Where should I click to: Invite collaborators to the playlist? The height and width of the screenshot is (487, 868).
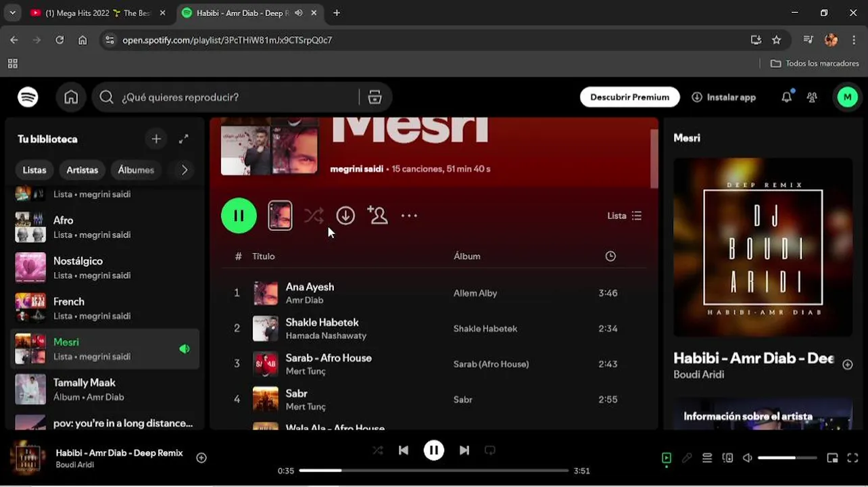tap(377, 216)
